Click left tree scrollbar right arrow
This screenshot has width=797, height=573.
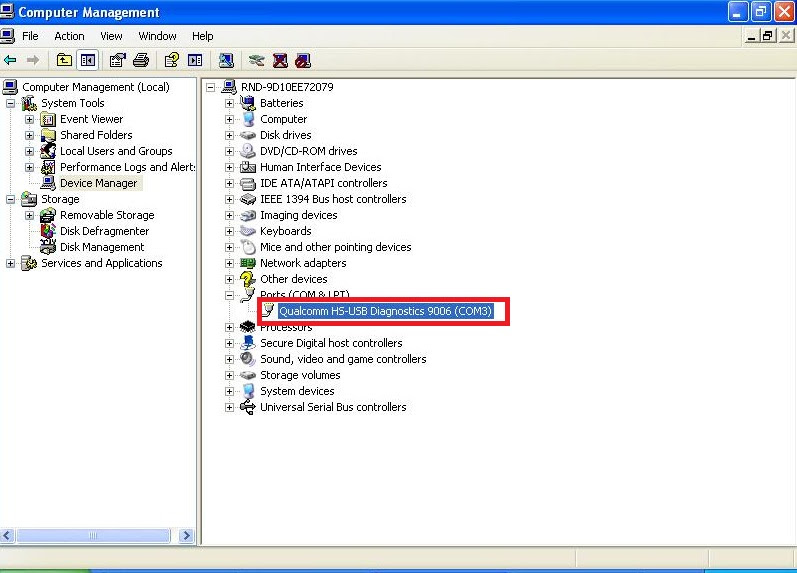[x=186, y=535]
